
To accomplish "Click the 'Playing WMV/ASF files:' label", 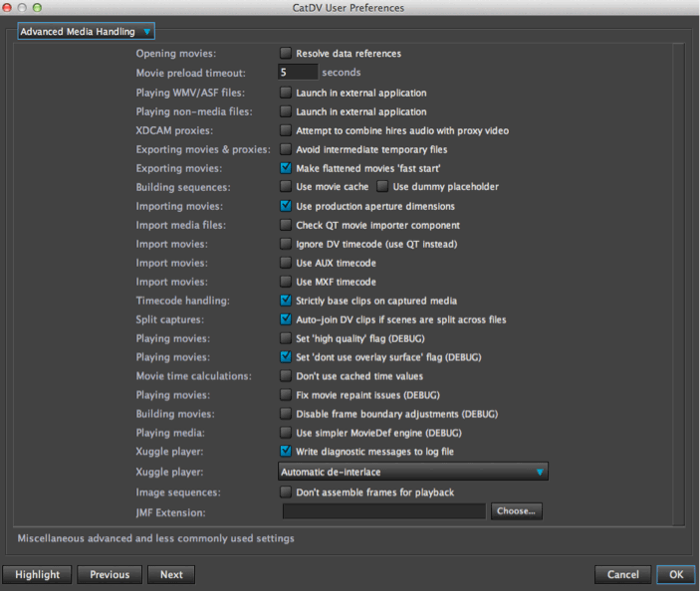I will pos(190,93).
